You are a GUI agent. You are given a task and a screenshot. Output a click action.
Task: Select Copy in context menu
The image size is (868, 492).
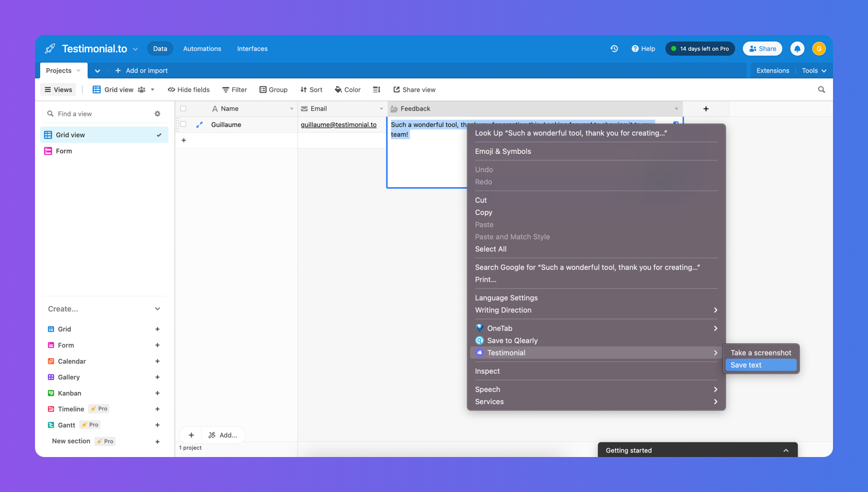tap(596, 212)
